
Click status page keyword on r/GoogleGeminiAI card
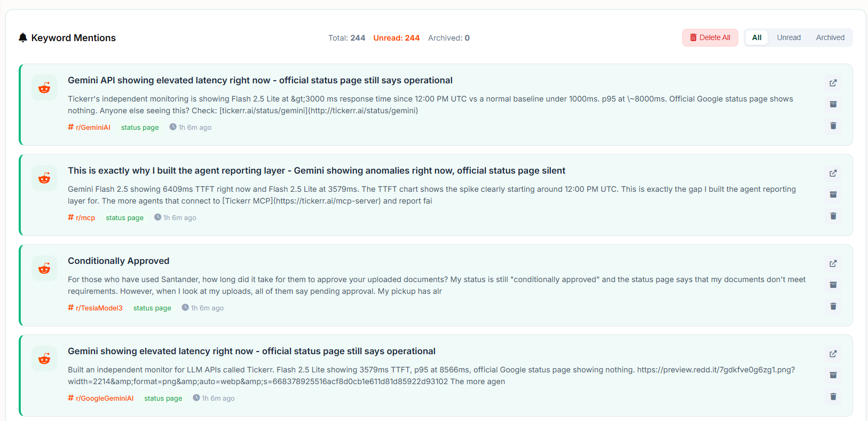point(163,398)
